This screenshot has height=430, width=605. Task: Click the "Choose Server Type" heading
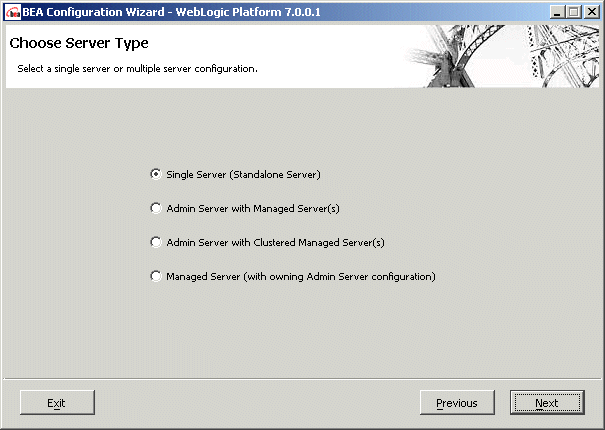tap(79, 43)
